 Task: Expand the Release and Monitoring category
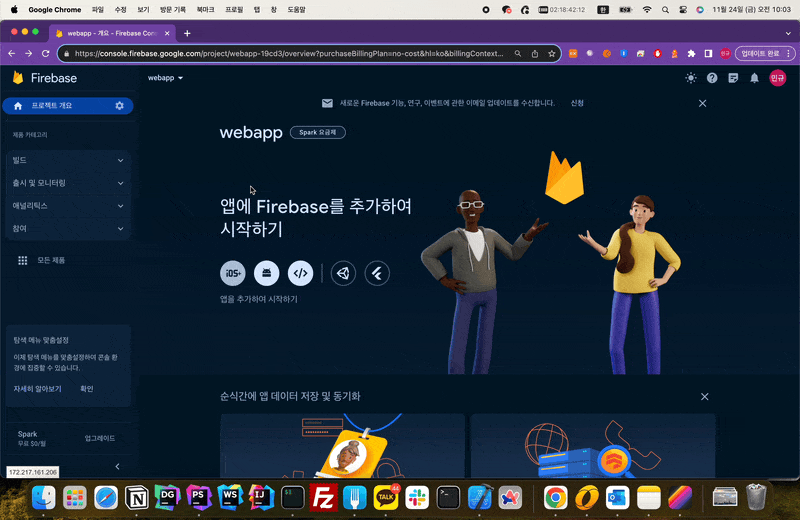point(68,183)
